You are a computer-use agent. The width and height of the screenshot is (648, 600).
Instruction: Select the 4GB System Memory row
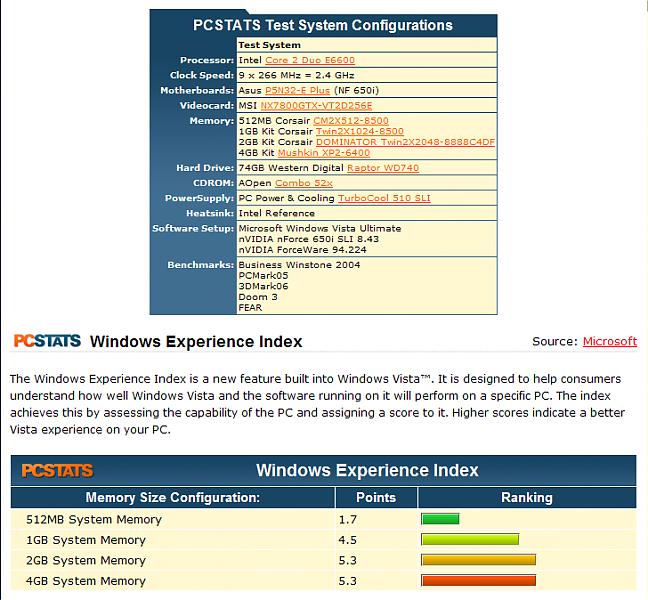[324, 581]
